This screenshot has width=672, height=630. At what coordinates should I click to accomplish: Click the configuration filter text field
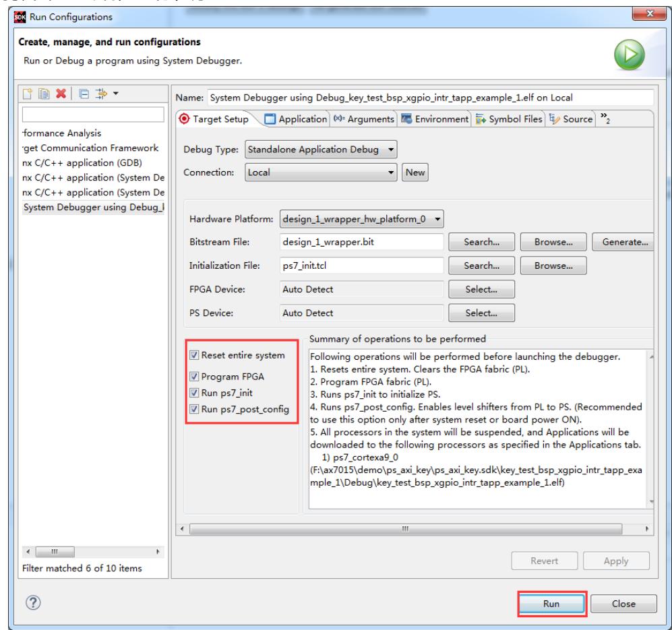(93, 115)
